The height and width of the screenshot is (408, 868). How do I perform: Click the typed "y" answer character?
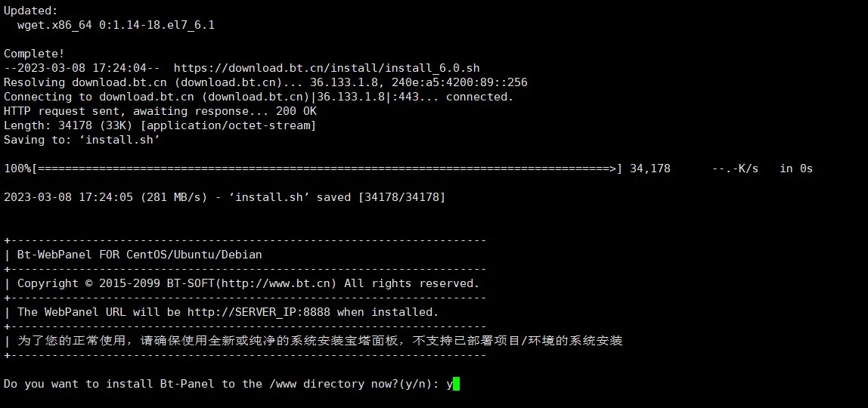tap(449, 385)
